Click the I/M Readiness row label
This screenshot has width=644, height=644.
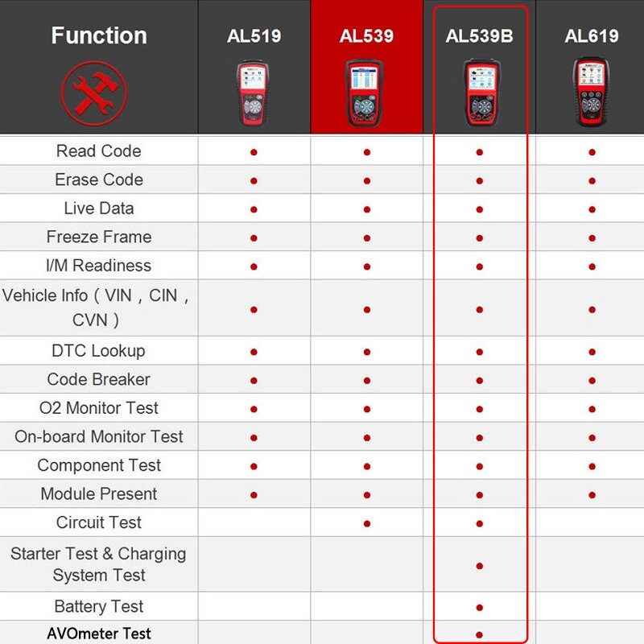98,266
